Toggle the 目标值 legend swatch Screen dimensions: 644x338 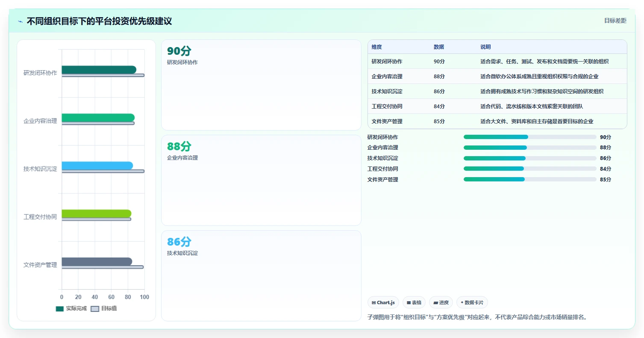tap(95, 308)
